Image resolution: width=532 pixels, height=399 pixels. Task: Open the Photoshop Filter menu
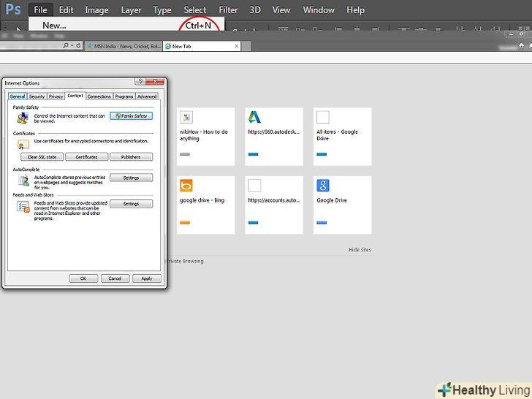coord(228,10)
